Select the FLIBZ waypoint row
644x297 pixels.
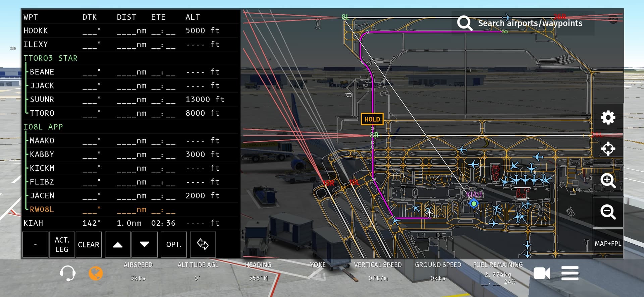131,182
